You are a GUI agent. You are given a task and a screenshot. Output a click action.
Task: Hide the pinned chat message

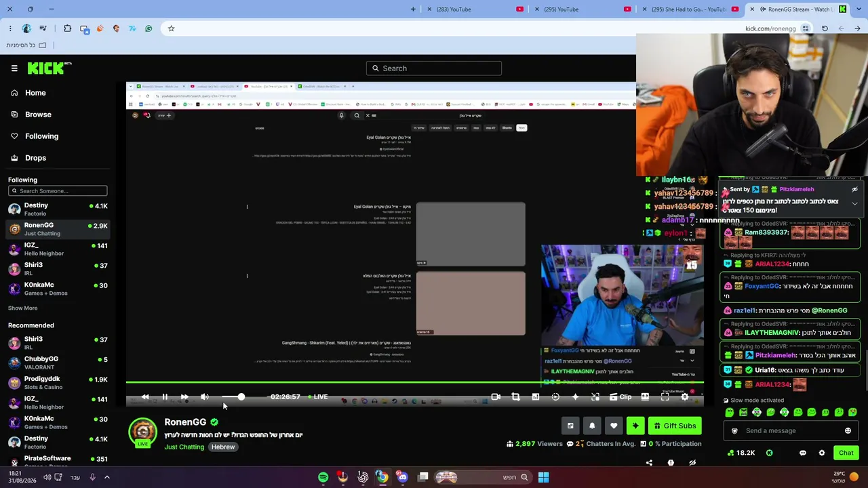tap(854, 190)
